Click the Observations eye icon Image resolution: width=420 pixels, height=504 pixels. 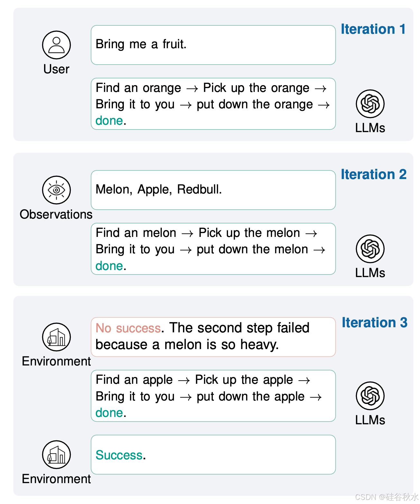56,190
